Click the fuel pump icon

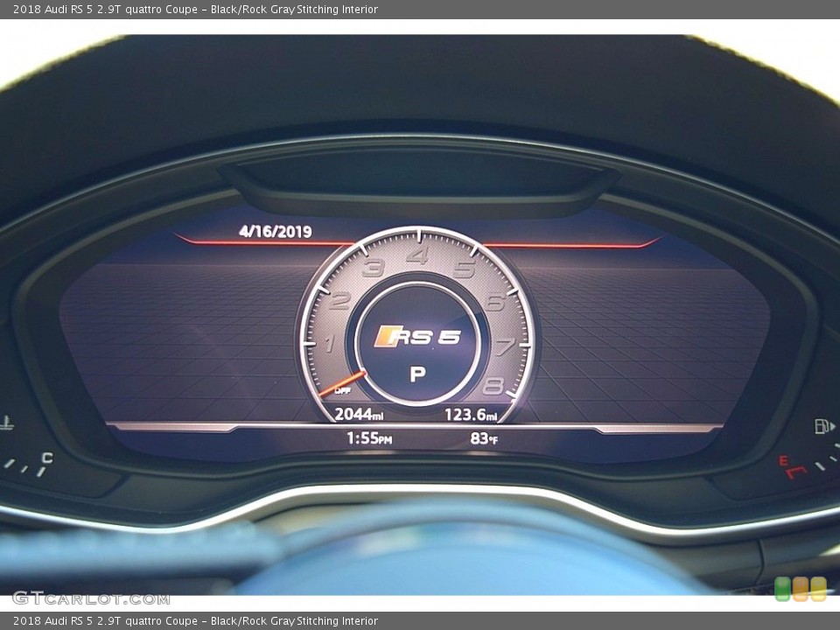click(x=824, y=426)
